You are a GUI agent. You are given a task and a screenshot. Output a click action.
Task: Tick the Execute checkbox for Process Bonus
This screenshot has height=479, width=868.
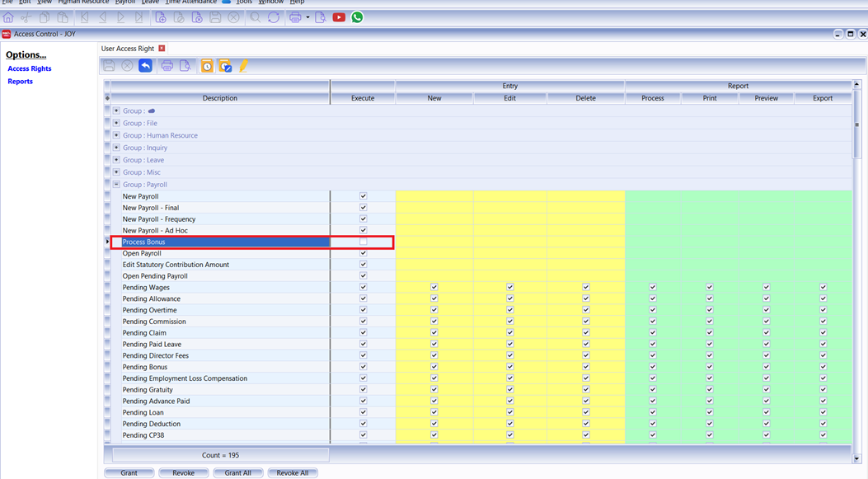pos(363,242)
